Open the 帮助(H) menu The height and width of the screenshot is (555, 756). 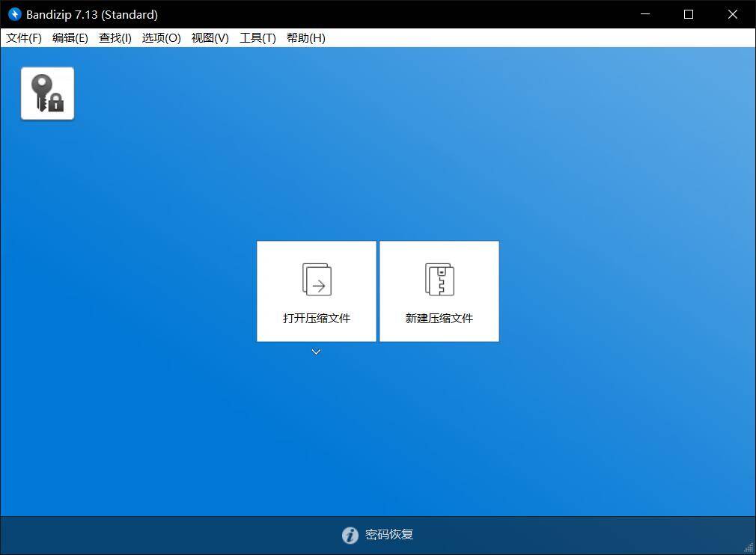tap(306, 38)
